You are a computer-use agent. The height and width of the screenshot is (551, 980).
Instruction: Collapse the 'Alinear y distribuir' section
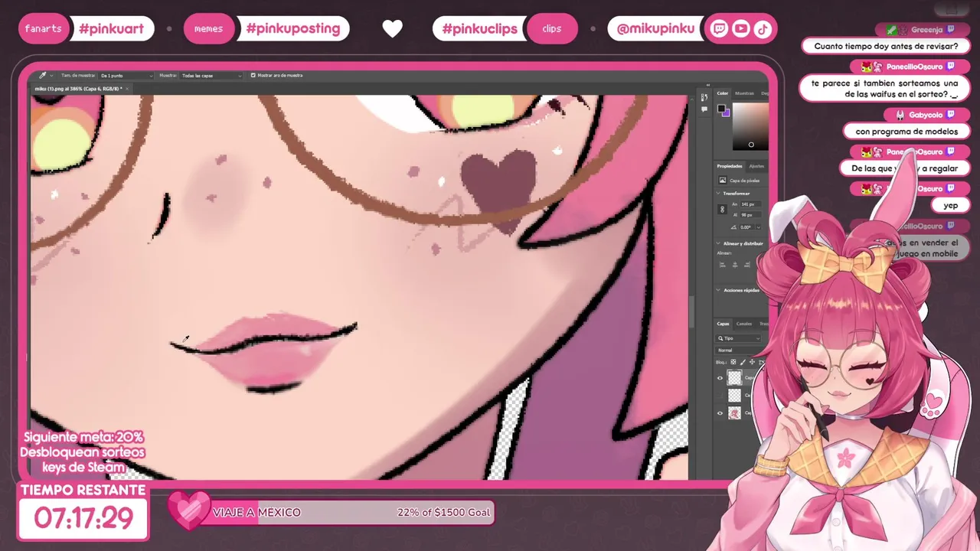tap(718, 243)
